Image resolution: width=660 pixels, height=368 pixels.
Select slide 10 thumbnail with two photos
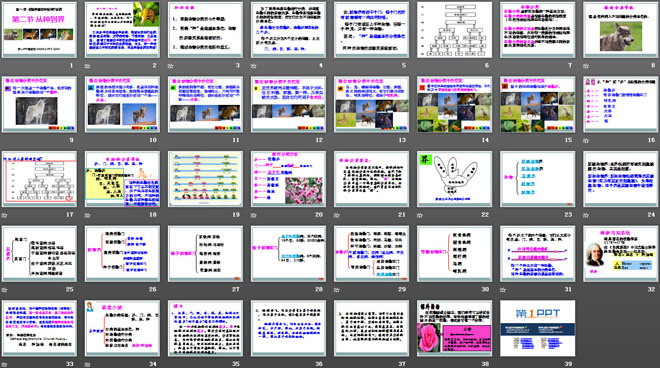(122, 104)
